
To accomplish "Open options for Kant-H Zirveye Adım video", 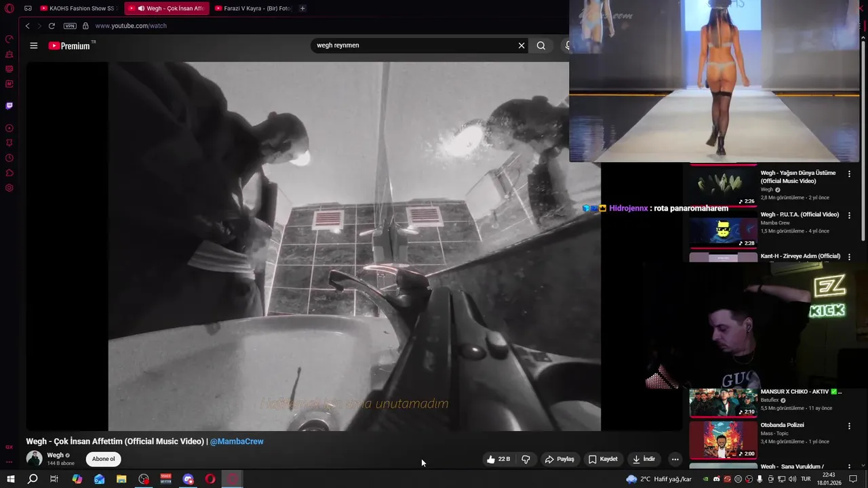I will [849, 258].
